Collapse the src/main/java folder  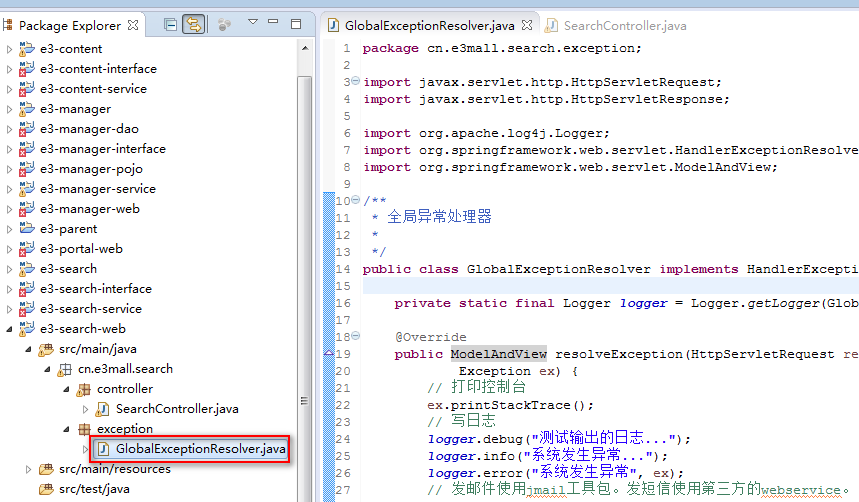(x=28, y=349)
